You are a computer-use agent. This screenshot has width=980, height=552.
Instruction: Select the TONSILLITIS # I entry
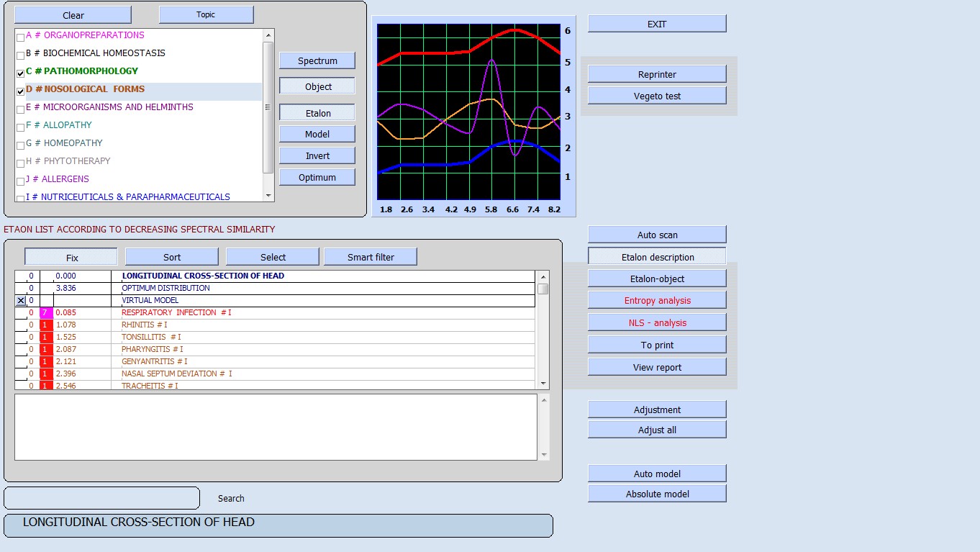pos(275,337)
